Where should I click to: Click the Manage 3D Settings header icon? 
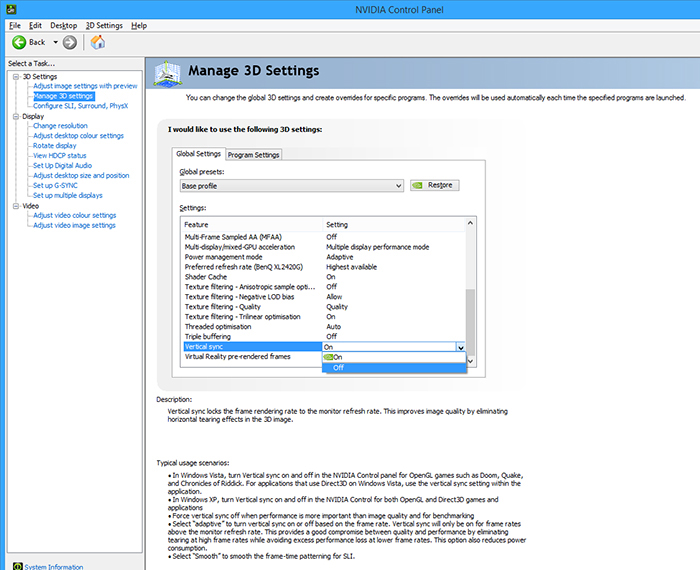(x=167, y=73)
